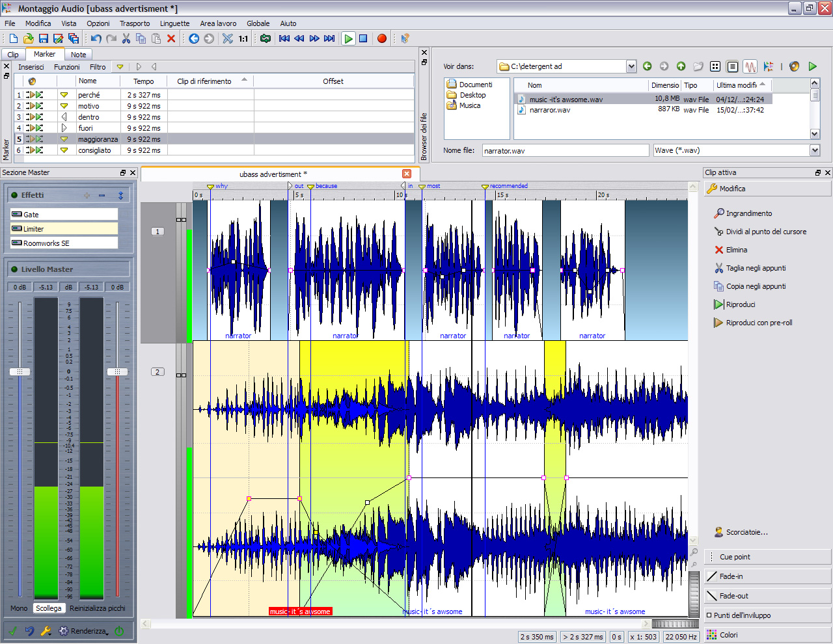Open a file with the folder icon
833x644 pixels.
[x=28, y=38]
